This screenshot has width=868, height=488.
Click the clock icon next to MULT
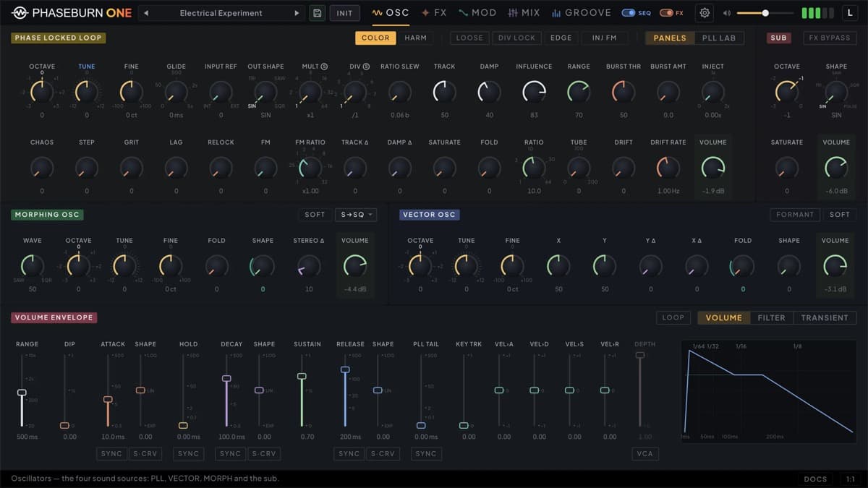324,67
